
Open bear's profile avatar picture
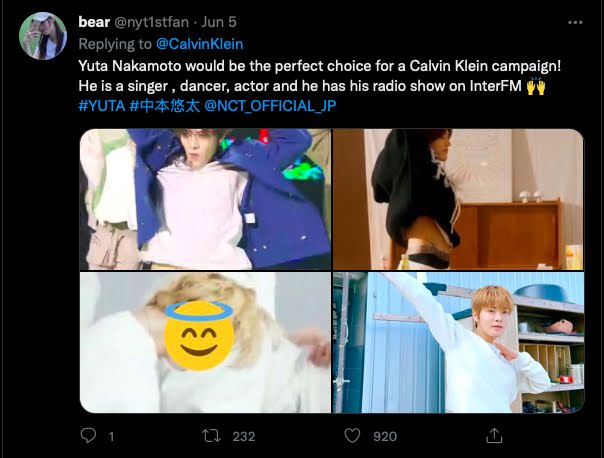pos(43,39)
